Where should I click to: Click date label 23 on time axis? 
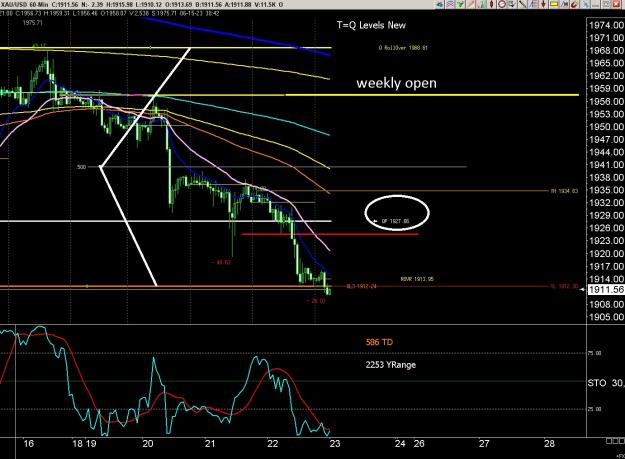click(x=335, y=443)
